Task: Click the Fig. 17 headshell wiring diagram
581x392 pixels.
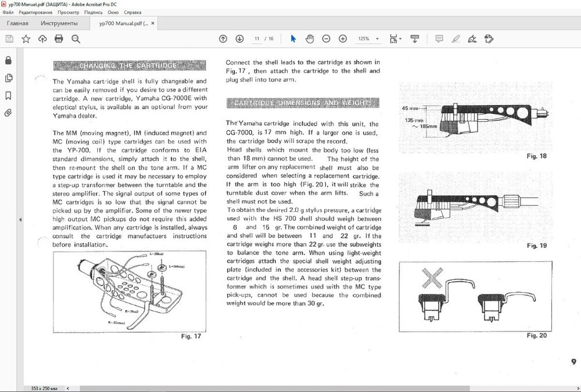Action: 130,292
